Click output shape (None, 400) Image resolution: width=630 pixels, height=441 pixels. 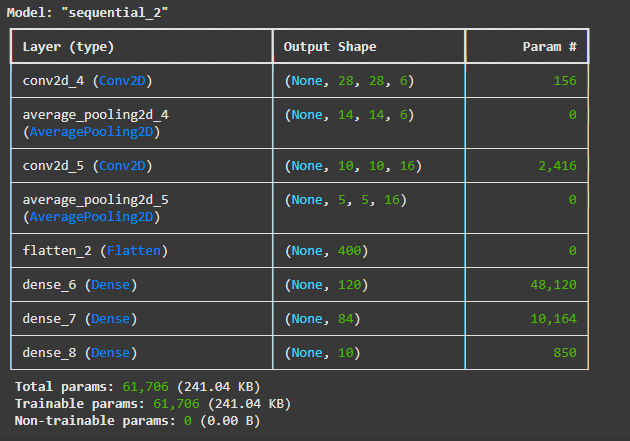pos(326,251)
